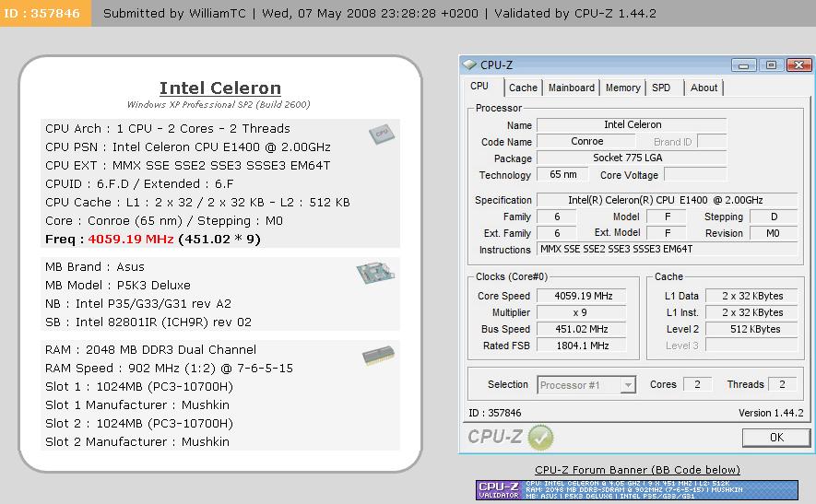Screen dimensions: 816x504
Task: Click the text 'MB Model : P5K3 Deluxe'
Action: [118, 285]
